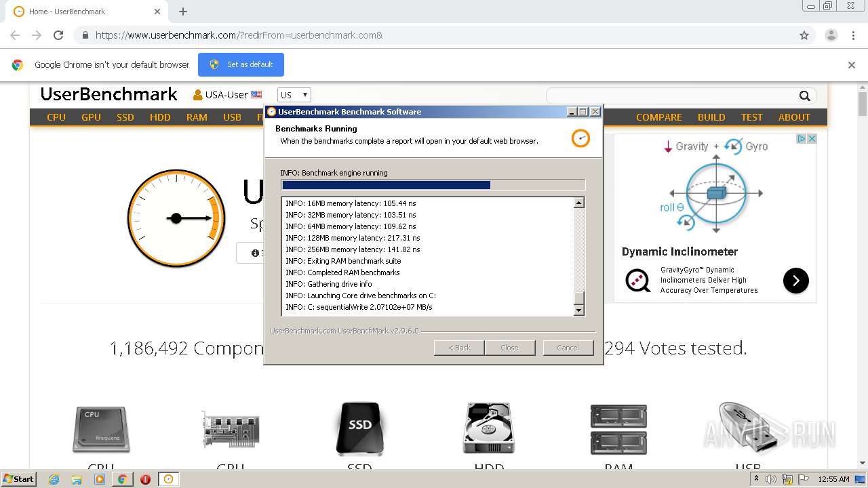Click the log scrollbar up arrow
The image size is (868, 488).
click(578, 203)
